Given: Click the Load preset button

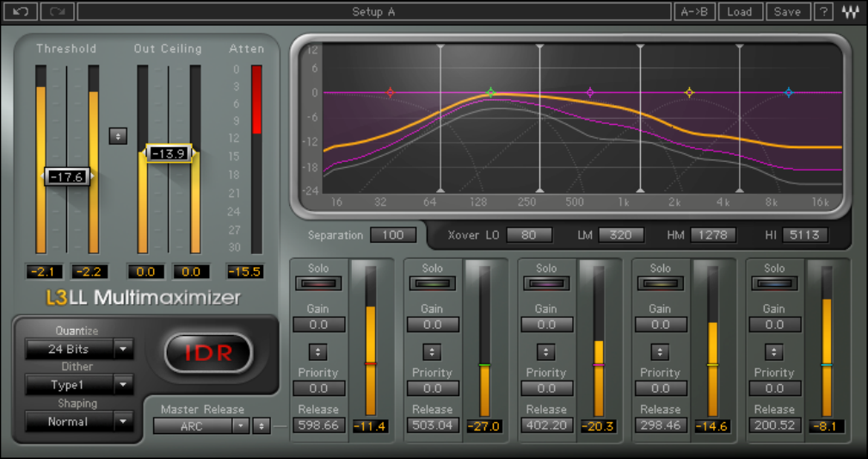Looking at the screenshot, I should tap(739, 11).
